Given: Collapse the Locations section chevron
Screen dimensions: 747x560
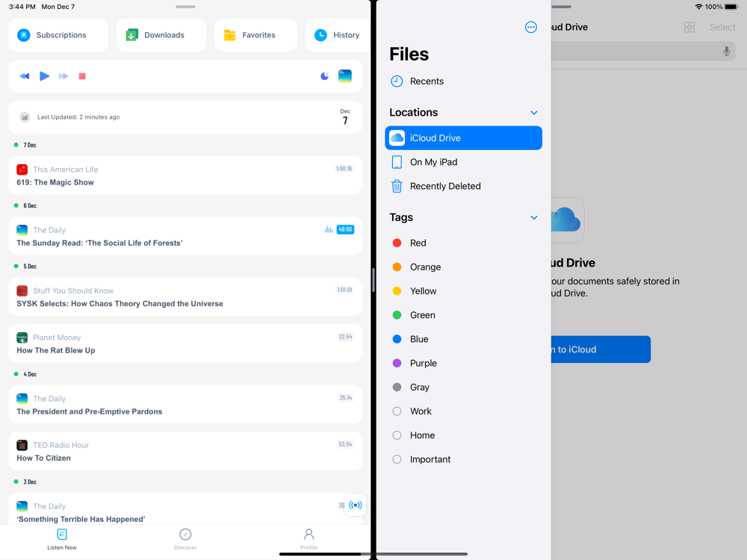Looking at the screenshot, I should tap(534, 113).
